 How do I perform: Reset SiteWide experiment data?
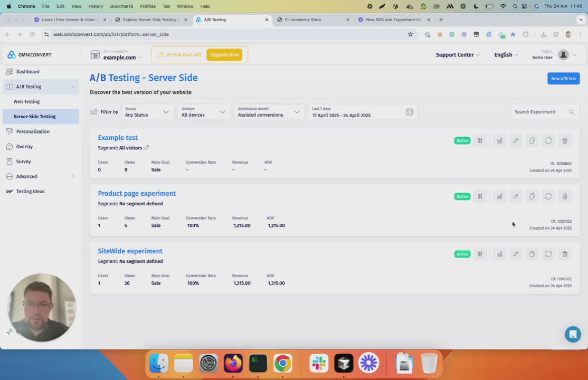tap(548, 254)
